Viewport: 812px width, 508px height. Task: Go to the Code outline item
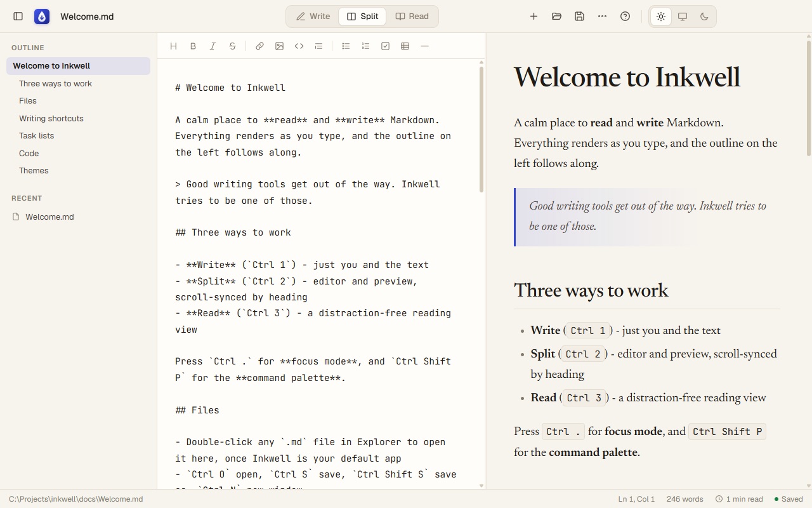pyautogui.click(x=78, y=154)
